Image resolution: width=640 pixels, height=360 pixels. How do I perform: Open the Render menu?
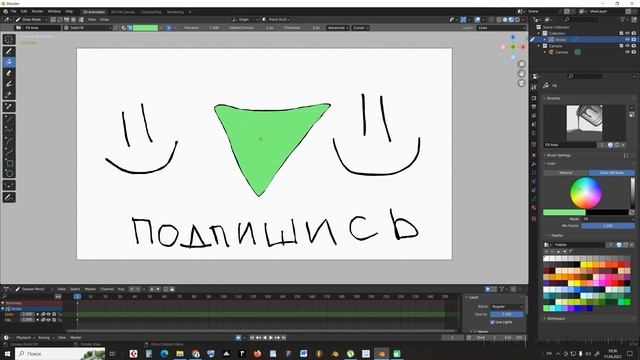37,11
